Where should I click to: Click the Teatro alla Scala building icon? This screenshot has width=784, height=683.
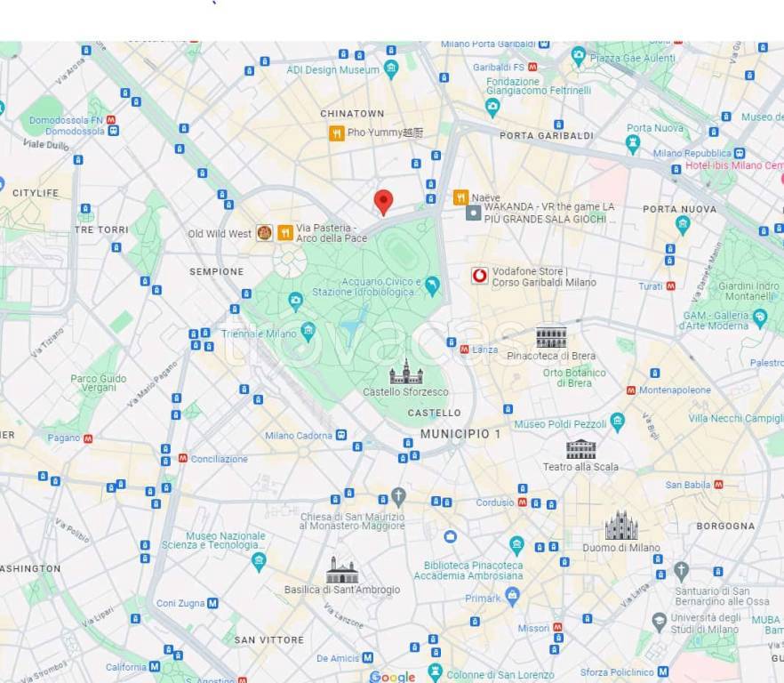(x=580, y=449)
